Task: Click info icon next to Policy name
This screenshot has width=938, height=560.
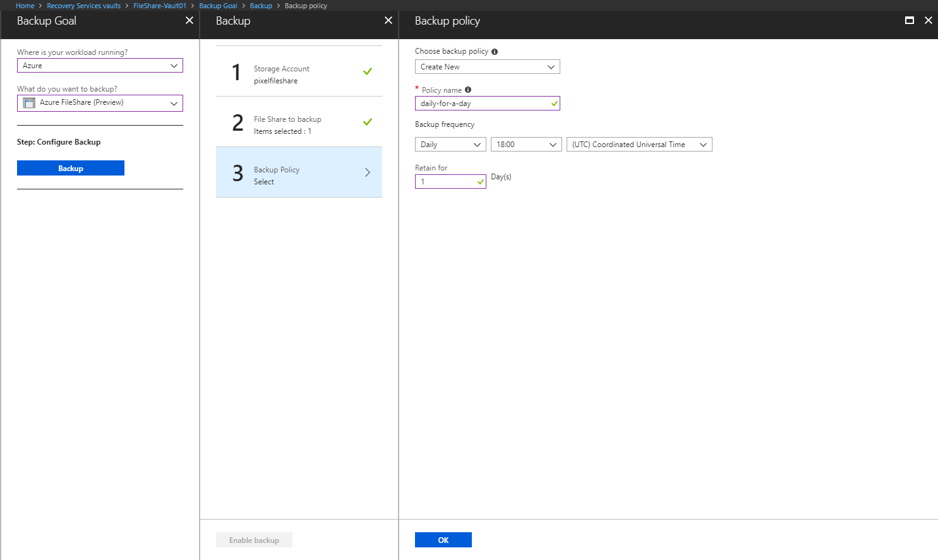Action: click(x=468, y=90)
